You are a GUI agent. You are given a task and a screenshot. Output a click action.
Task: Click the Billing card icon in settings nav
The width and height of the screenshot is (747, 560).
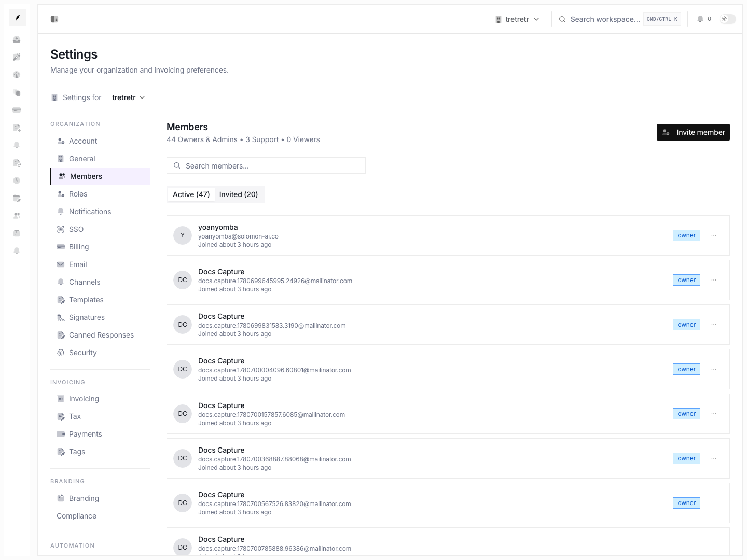[61, 247]
